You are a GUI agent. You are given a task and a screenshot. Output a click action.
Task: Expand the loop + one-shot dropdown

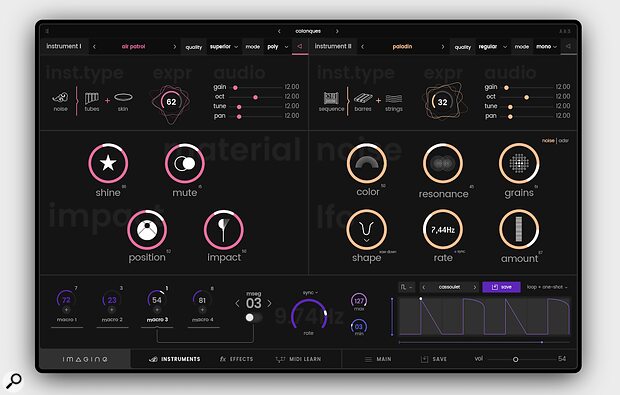547,287
